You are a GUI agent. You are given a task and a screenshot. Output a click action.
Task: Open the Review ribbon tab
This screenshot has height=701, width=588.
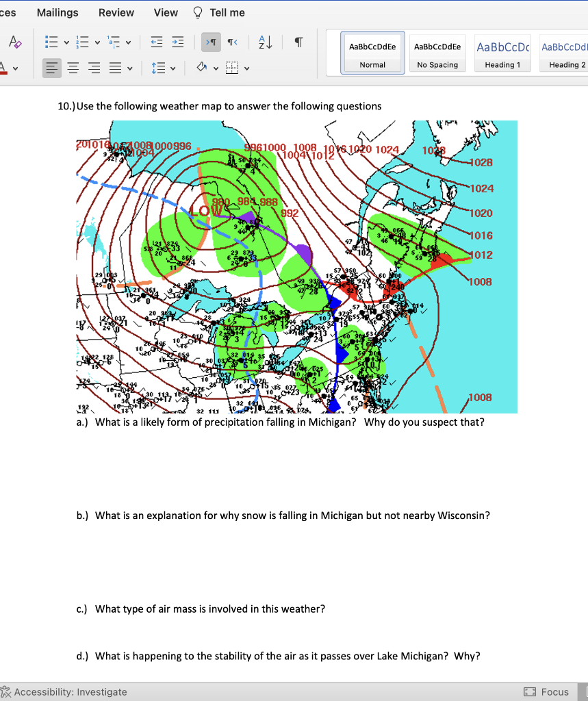click(116, 12)
